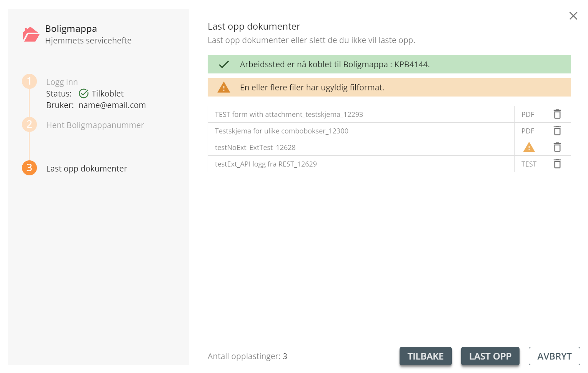Close the dialog with the X

pos(573,16)
